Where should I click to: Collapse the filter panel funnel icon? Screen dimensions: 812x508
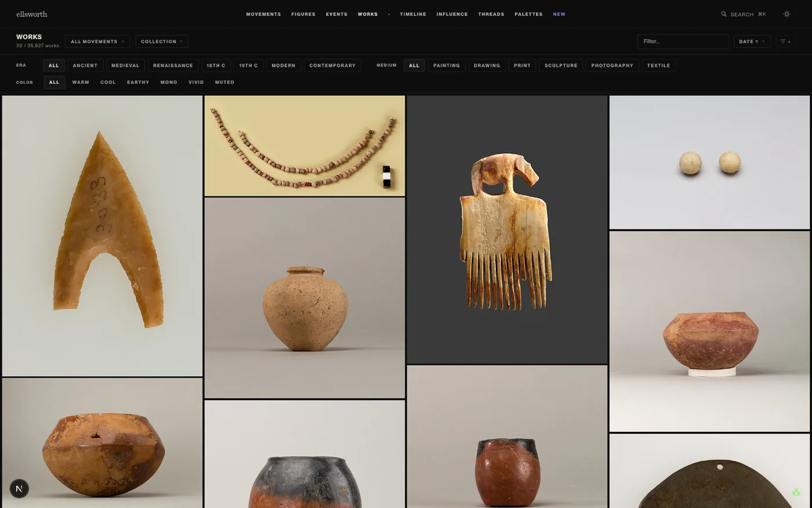[785, 41]
